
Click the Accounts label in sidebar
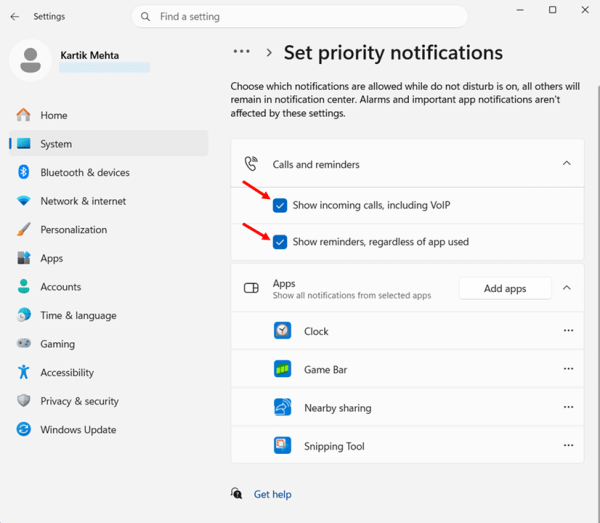point(61,287)
